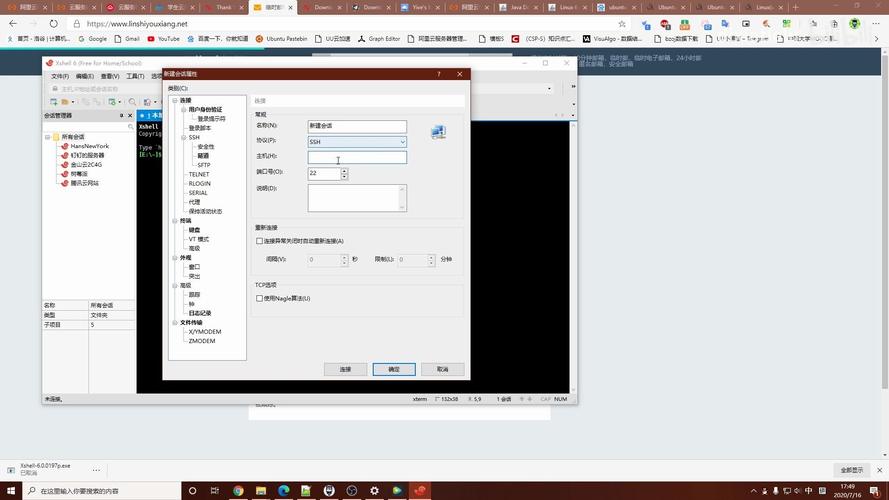Select the 金山云2C4G session
Screen dimensions: 889x500
(86, 164)
